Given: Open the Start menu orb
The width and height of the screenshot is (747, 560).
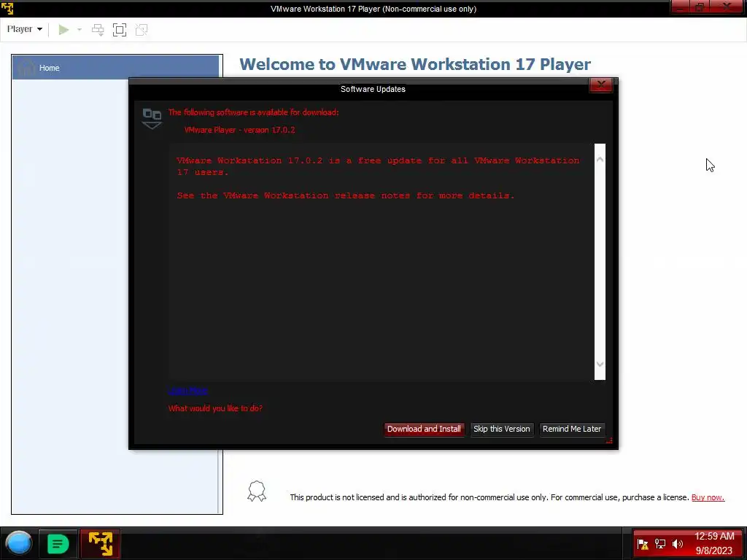Looking at the screenshot, I should 18,543.
